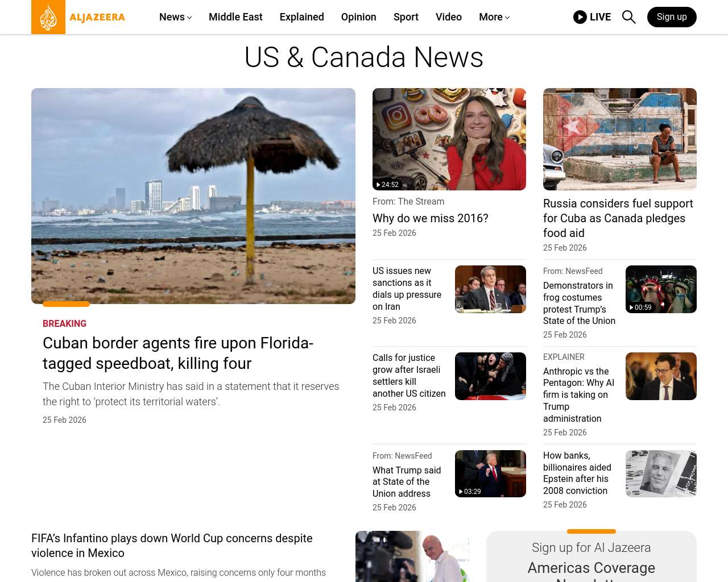The image size is (728, 582).
Task: Click the Israeli settlers story thumbnail
Action: coord(490,376)
